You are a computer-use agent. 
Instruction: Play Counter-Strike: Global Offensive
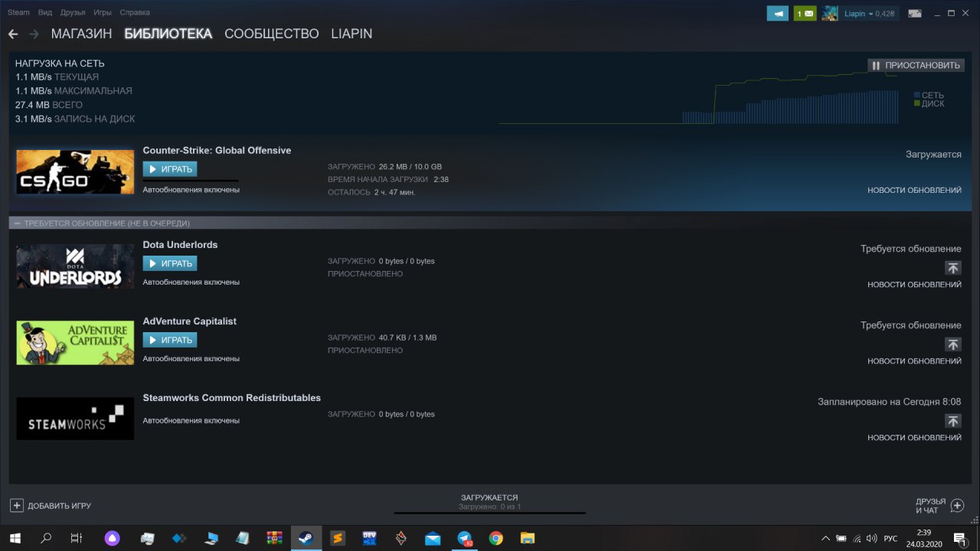click(169, 169)
